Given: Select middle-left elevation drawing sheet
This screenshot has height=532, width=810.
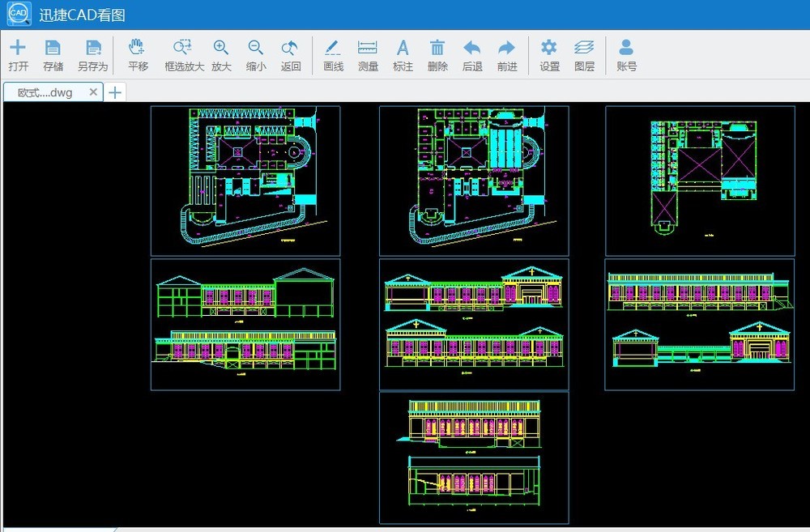Looking at the screenshot, I should [x=245, y=325].
